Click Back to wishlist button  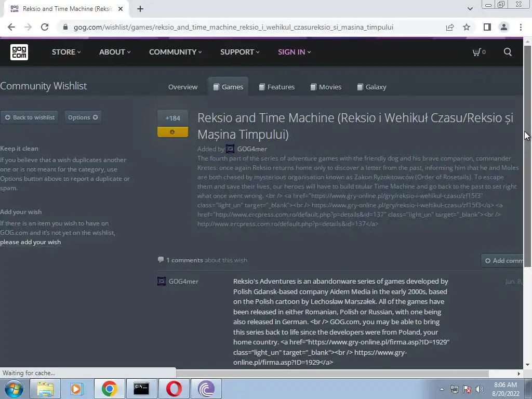tap(30, 117)
